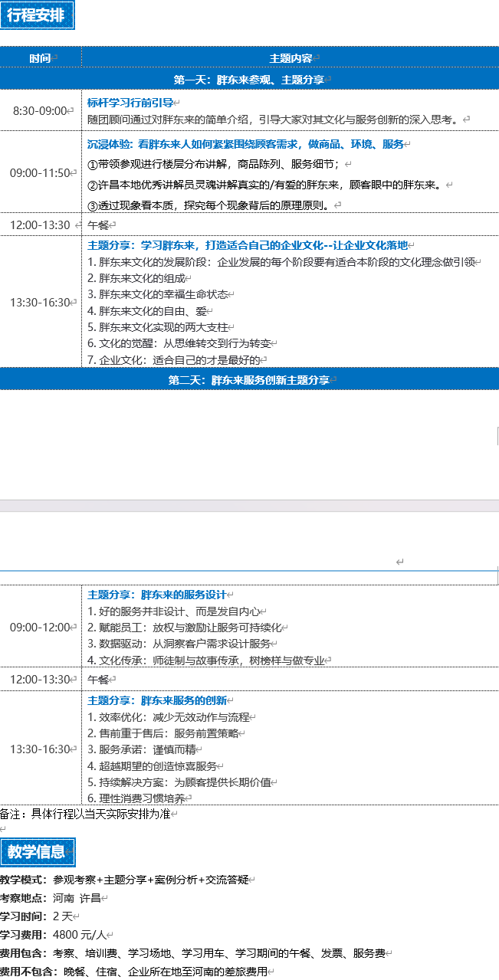Click item 1. 胖东来文化的发展阶段

(x=281, y=262)
